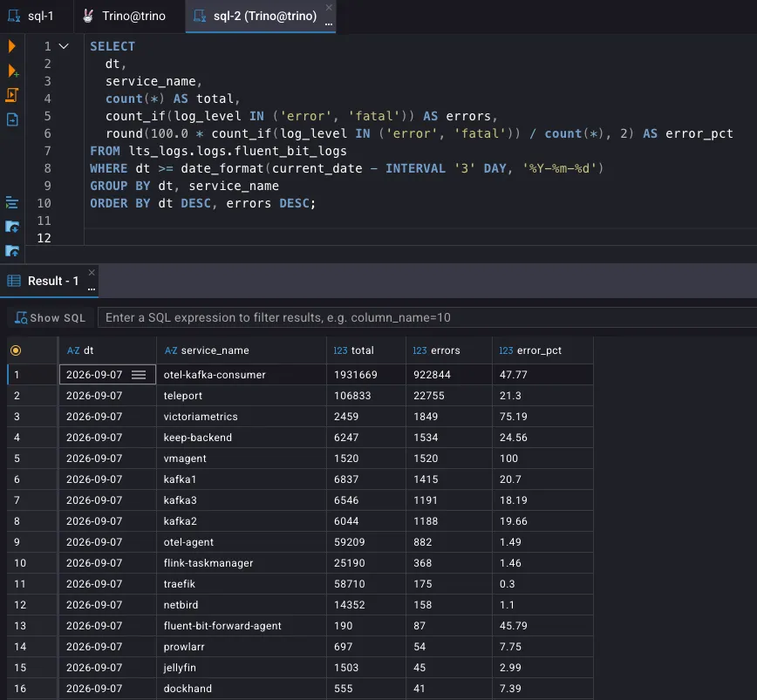The height and width of the screenshot is (700, 757).
Task: Select the netbird cell
Action: 242,604
